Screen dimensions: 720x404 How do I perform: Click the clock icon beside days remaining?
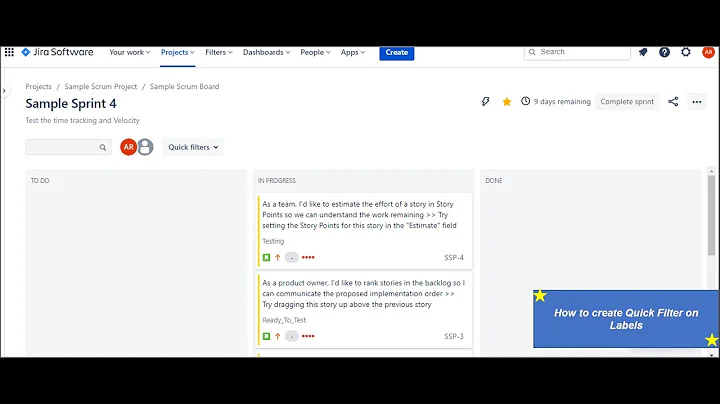click(x=525, y=101)
